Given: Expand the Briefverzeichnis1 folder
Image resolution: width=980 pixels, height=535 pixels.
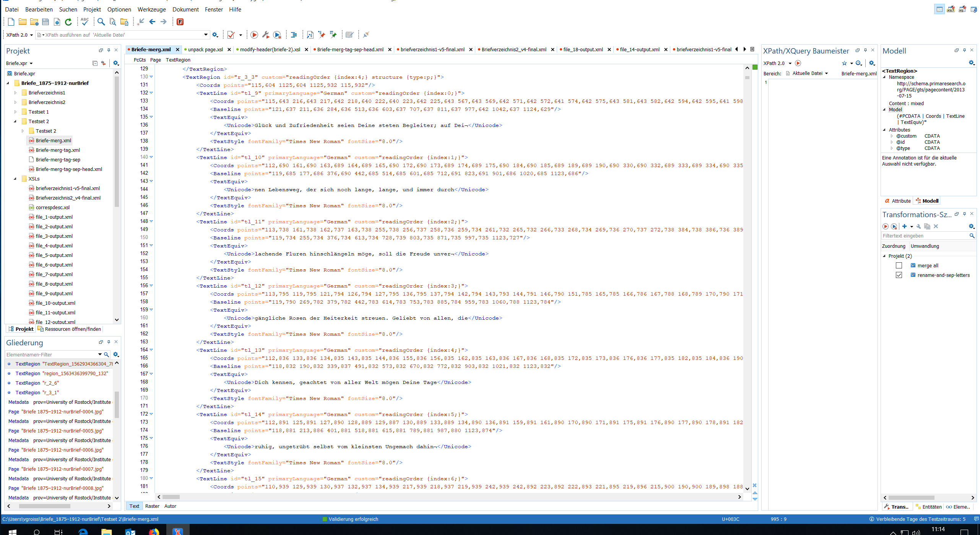Looking at the screenshot, I should pos(15,93).
